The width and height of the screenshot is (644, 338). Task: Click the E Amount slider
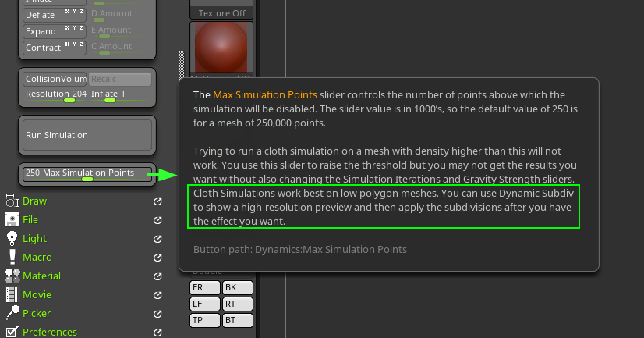point(120,31)
